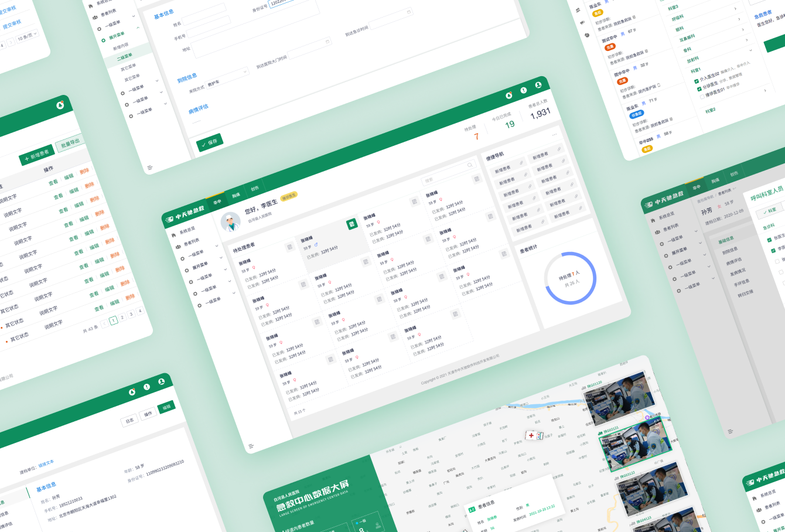
Task: Click the 患者统计 donut progress ring
Action: tap(569, 278)
